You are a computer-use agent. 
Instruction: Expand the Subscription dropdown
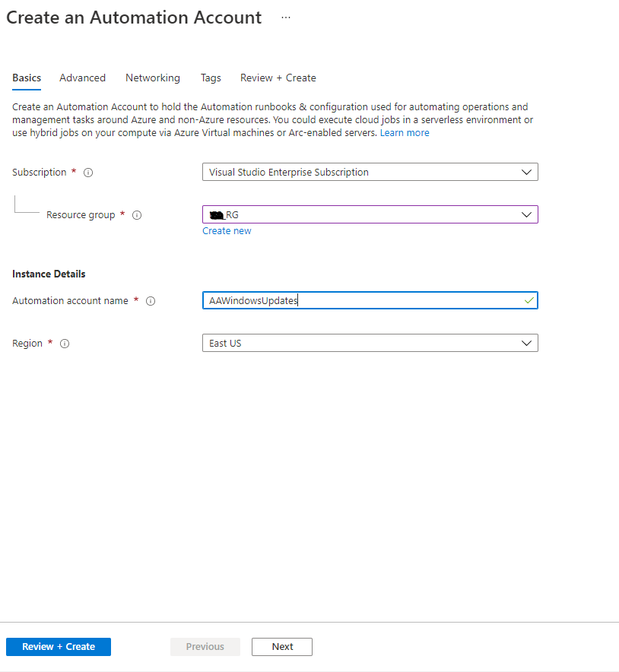(526, 172)
